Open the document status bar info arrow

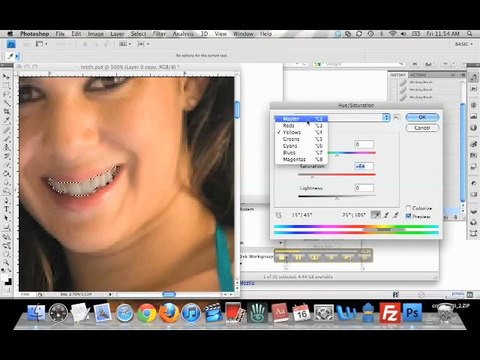click(110, 294)
